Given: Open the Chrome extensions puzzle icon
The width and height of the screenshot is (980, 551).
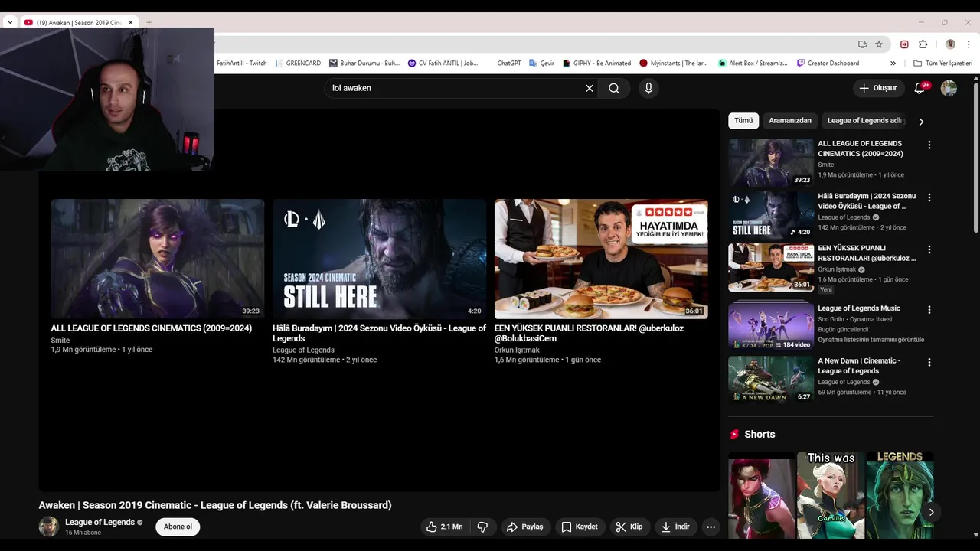Looking at the screenshot, I should click(923, 44).
